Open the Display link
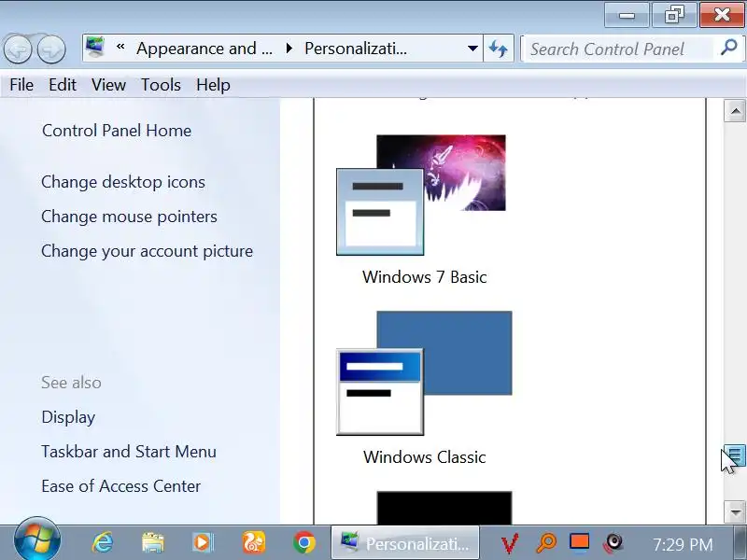 [68, 417]
